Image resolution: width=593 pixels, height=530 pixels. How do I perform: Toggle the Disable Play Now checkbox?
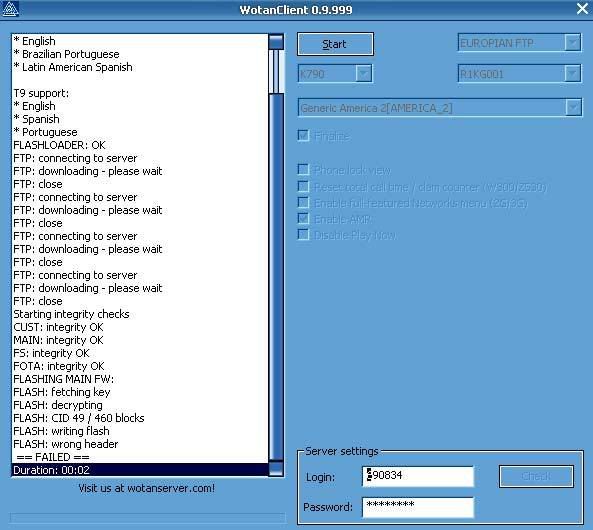coord(303,235)
